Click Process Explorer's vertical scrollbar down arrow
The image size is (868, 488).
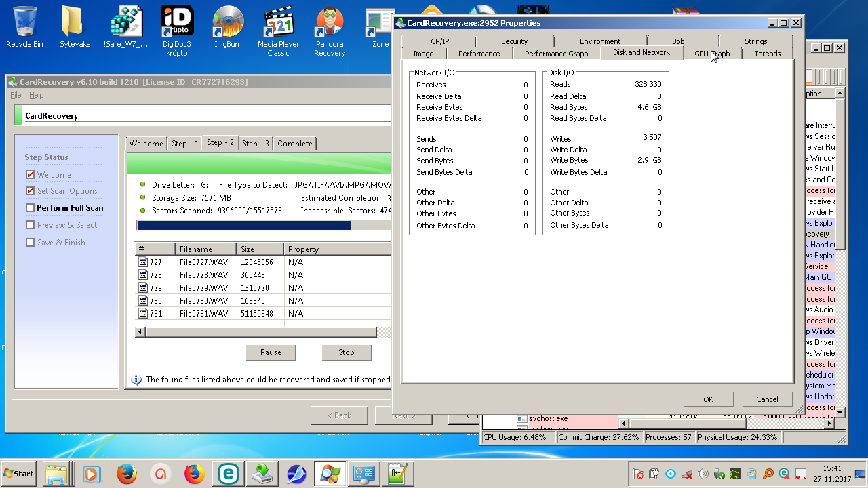click(x=840, y=411)
